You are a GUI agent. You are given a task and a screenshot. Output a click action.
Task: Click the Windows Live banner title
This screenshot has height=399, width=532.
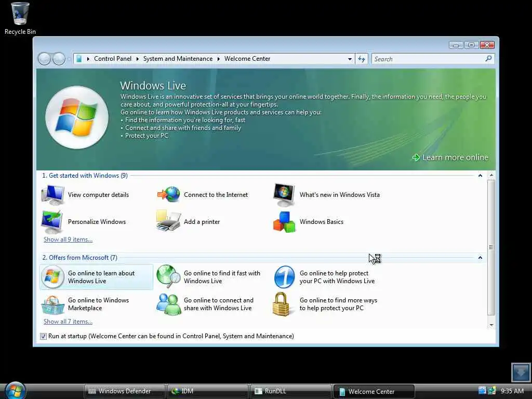[x=153, y=86]
